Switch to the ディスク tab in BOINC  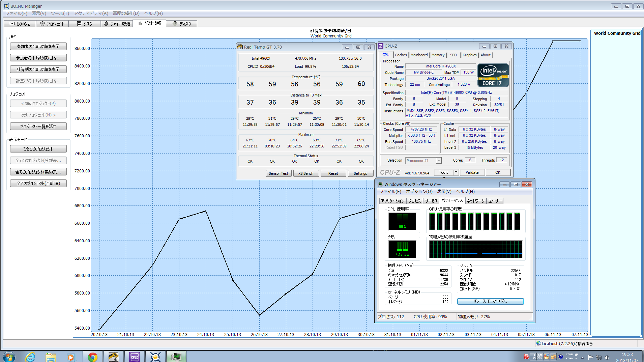(182, 24)
